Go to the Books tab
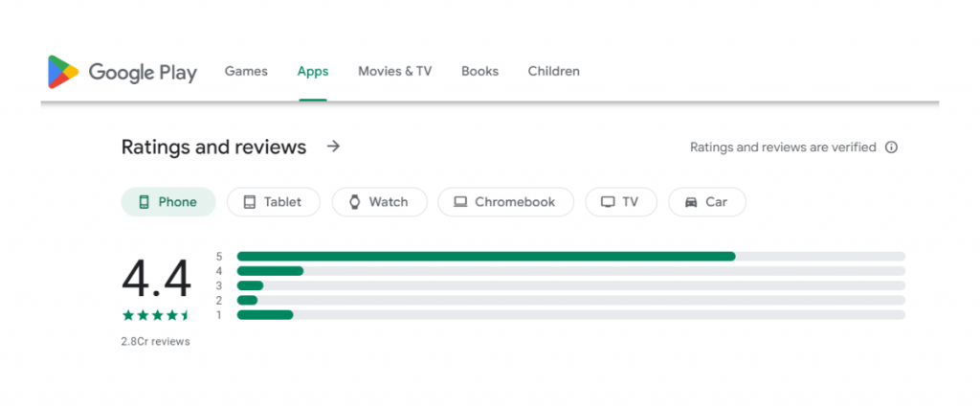Image resolution: width=980 pixels, height=409 pixels. [479, 71]
